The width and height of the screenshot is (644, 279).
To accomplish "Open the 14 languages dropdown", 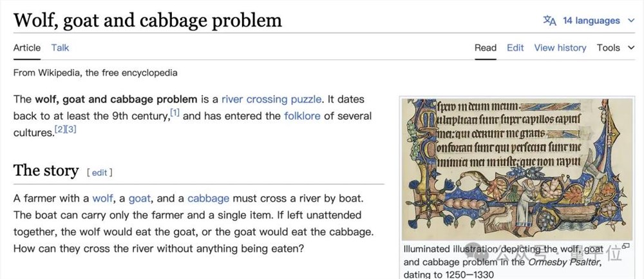I will click(591, 21).
